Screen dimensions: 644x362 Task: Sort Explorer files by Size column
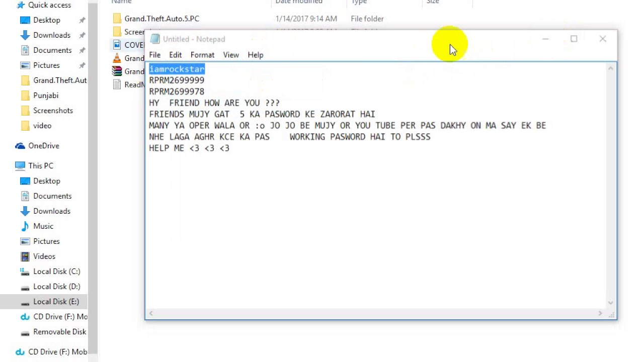pos(433,3)
